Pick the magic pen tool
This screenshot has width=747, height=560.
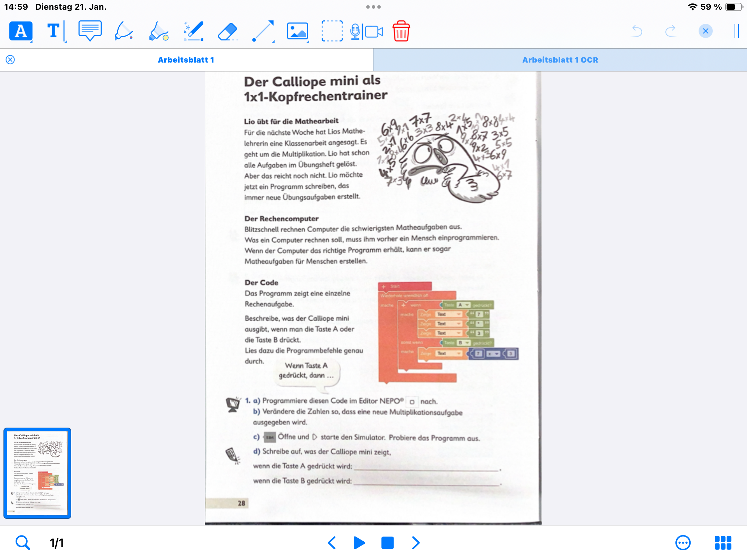tap(193, 31)
